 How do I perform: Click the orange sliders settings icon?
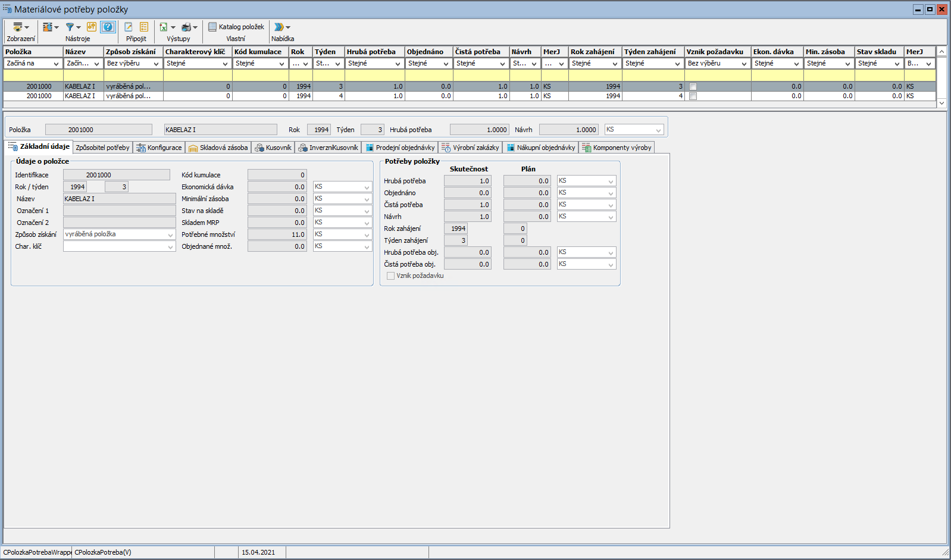[91, 27]
